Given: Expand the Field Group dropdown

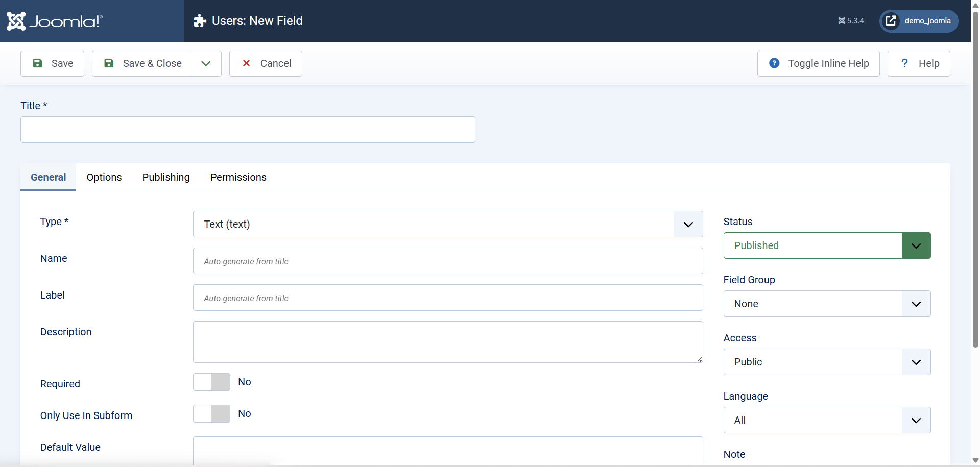Looking at the screenshot, I should (x=826, y=304).
